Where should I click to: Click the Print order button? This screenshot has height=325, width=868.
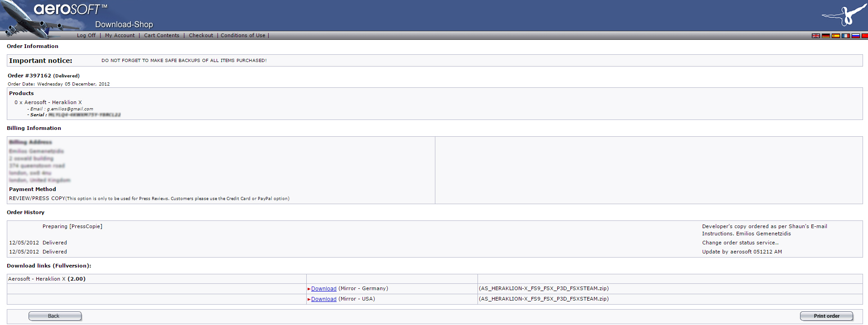coord(826,316)
